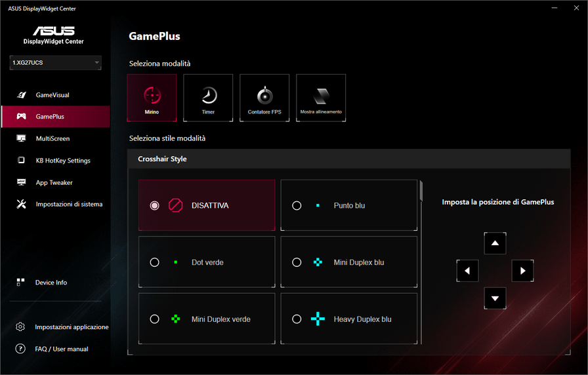Select the Dot verde radio button
588x375 pixels.
(154, 262)
